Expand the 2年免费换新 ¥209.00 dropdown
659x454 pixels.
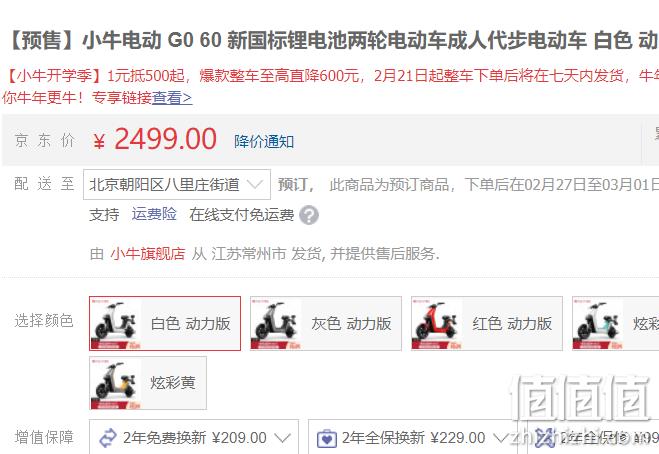194,438
